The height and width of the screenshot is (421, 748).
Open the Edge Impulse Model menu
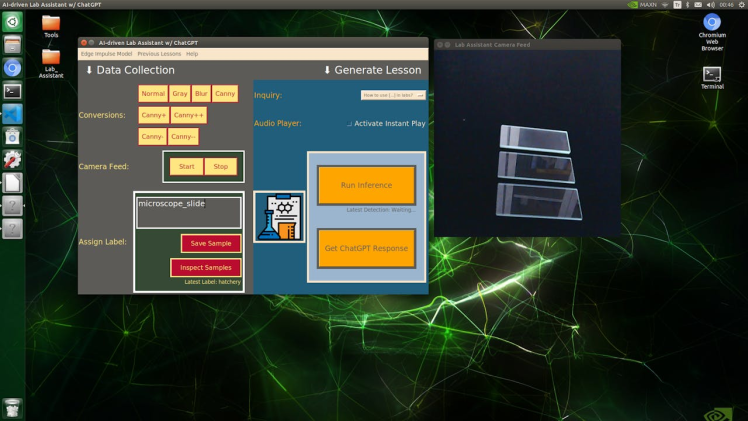tap(106, 54)
